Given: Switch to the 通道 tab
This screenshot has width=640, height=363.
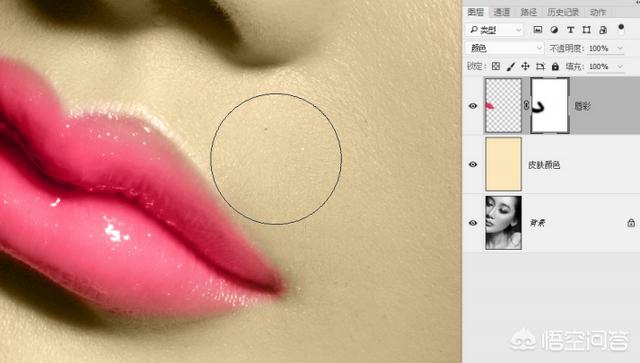Looking at the screenshot, I should coord(502,12).
